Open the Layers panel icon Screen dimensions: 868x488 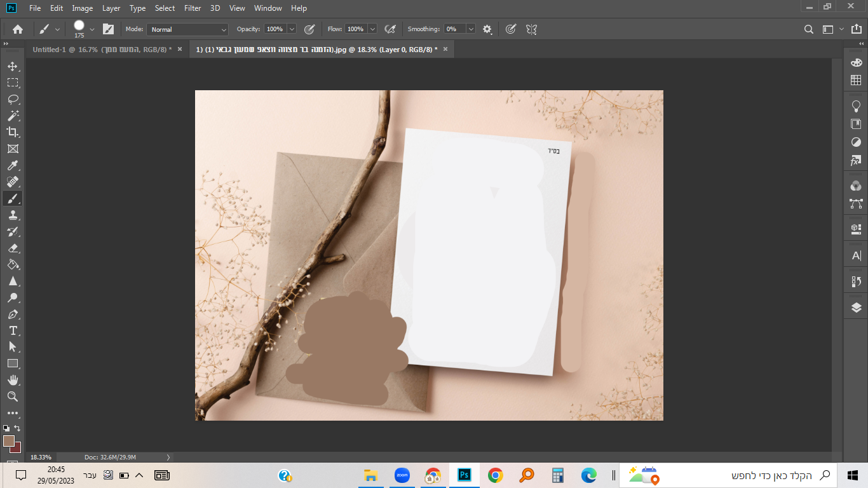tap(856, 308)
